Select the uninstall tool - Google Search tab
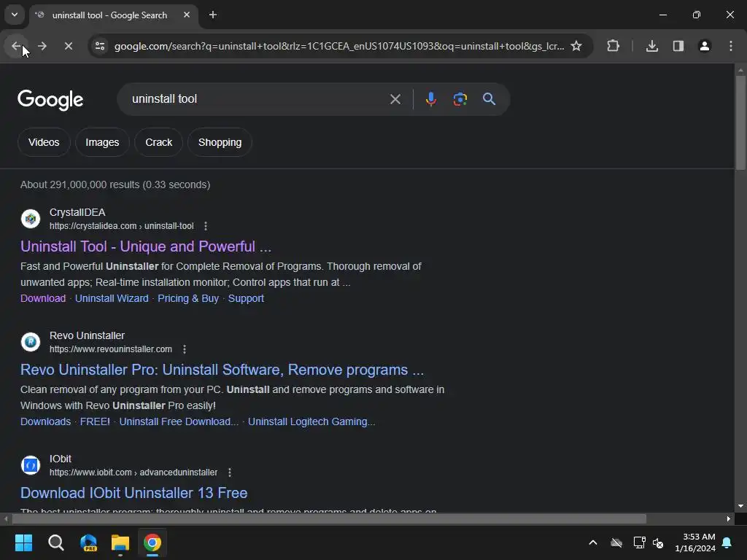The height and width of the screenshot is (560, 747). pyautogui.click(x=113, y=15)
